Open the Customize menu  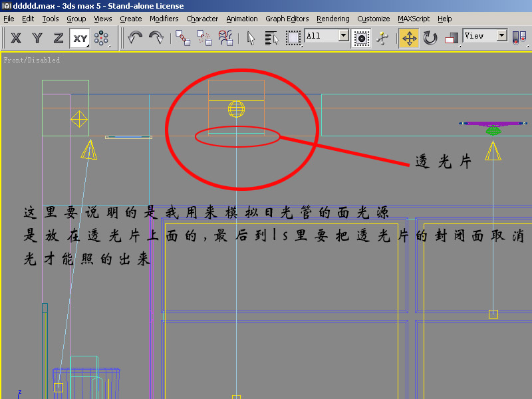point(373,19)
